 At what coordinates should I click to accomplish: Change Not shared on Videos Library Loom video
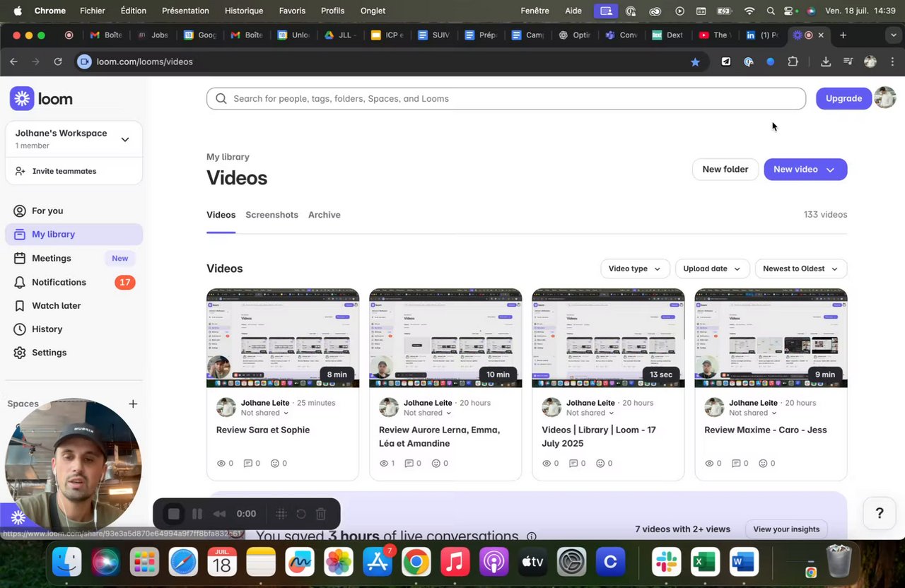coord(590,413)
